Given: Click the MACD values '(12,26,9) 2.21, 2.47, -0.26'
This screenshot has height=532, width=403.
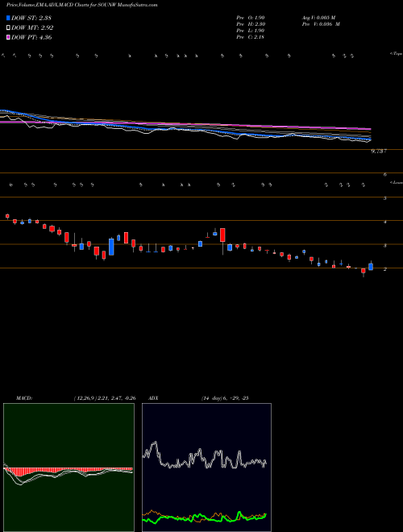Looking at the screenshot, I should [104, 398].
